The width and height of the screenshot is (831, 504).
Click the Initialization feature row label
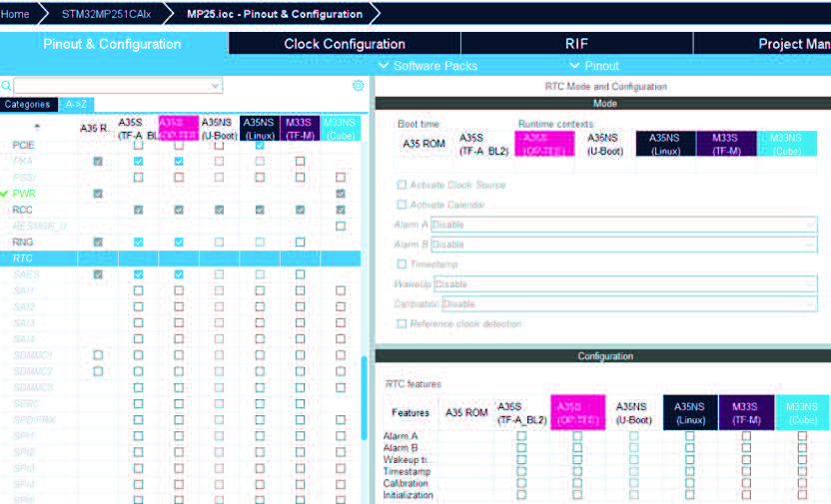point(409,495)
